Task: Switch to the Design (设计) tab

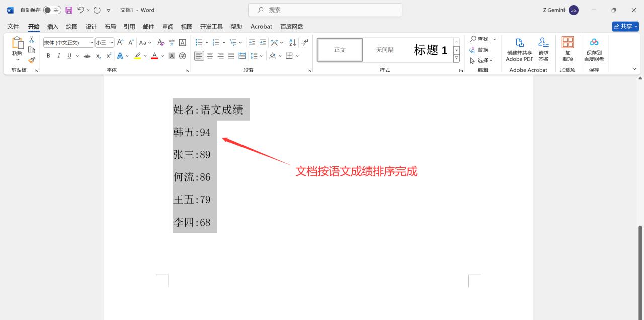Action: click(91, 27)
